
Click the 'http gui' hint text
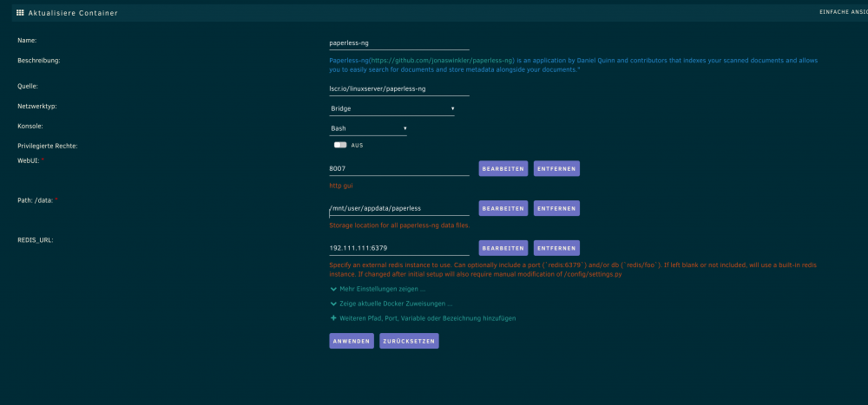coord(341,186)
